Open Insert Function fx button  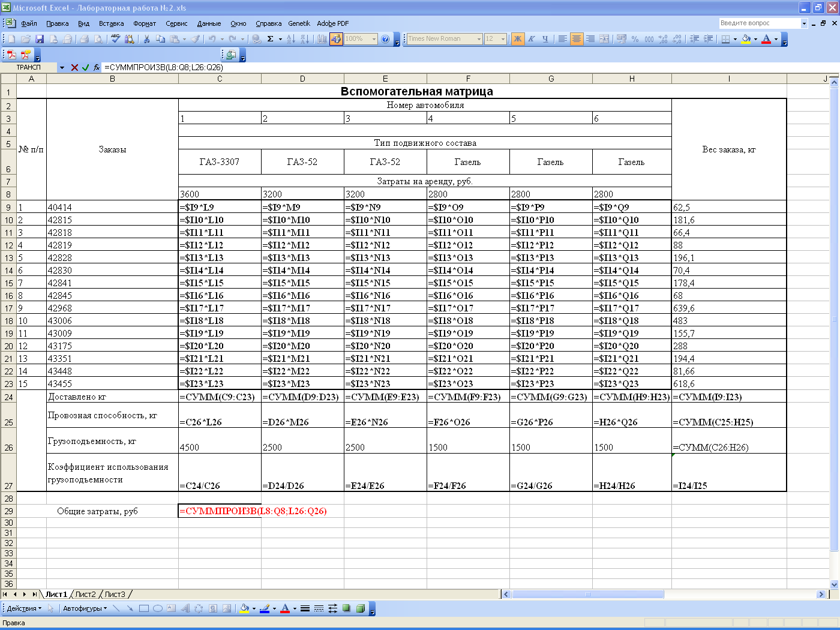point(97,68)
